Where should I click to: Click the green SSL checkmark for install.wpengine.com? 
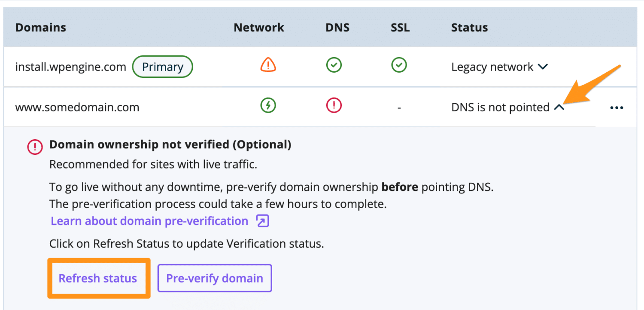pos(399,65)
